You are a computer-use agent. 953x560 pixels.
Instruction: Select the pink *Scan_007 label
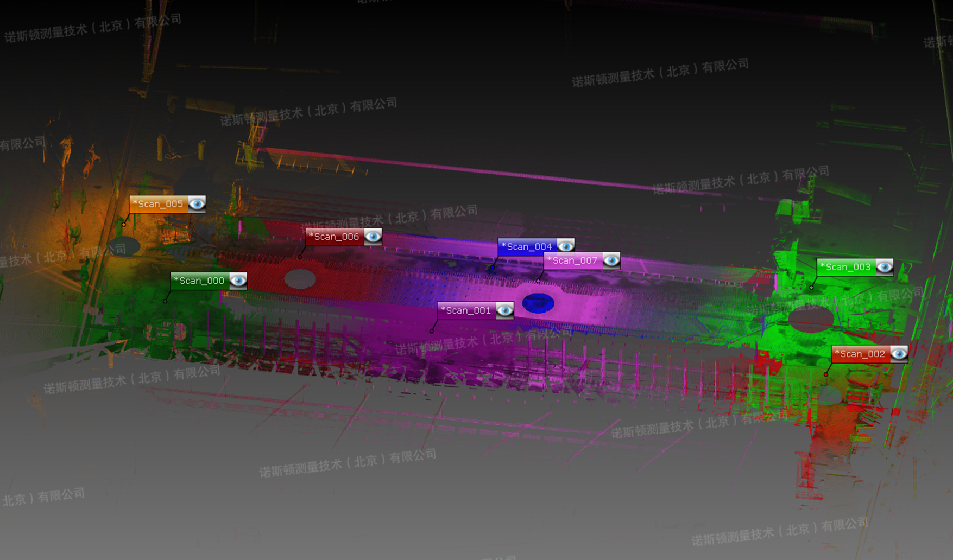point(573,260)
